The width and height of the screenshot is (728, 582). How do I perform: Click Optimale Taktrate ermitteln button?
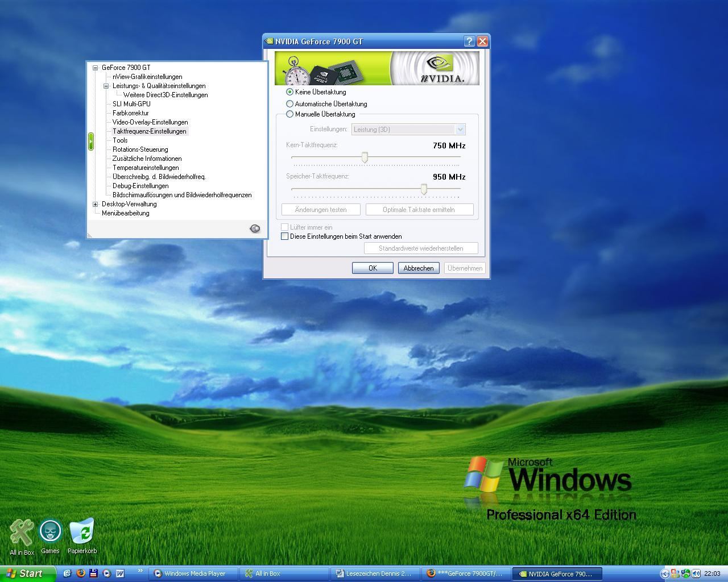[419, 210]
